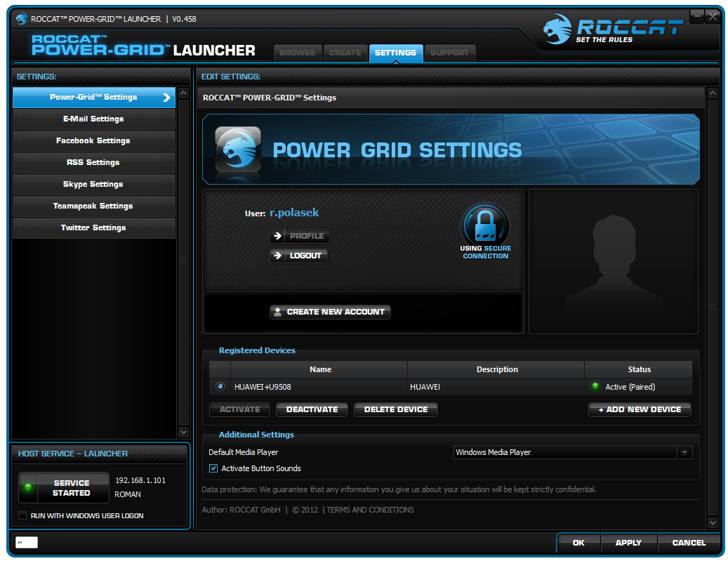The height and width of the screenshot is (561, 728).
Task: Click the DELETE DEVICE button
Action: 396,409
